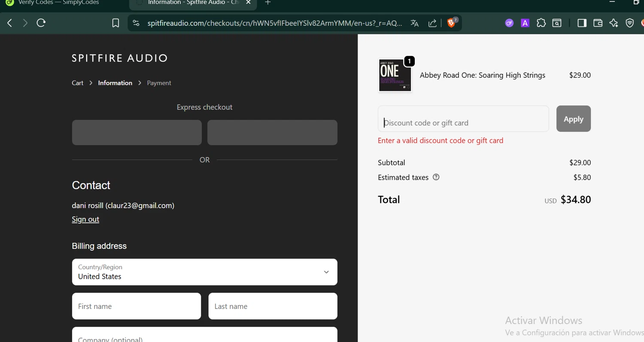This screenshot has height=342, width=644.
Task: Click the total amount $34.80
Action: click(x=576, y=200)
